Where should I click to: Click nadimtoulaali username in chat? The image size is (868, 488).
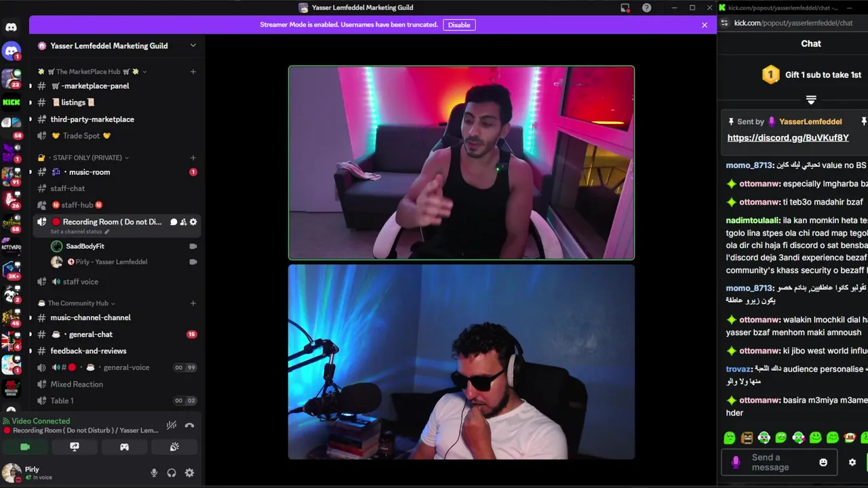753,220
